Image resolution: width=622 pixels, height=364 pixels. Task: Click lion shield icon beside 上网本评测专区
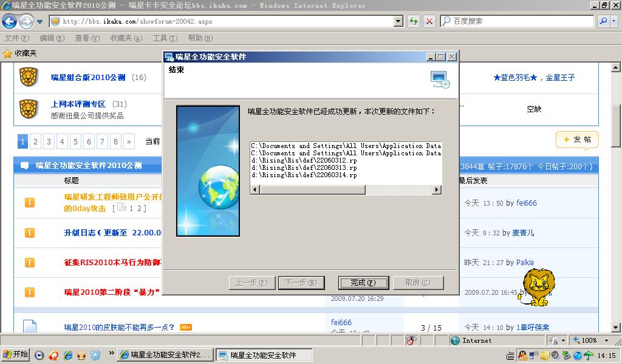29,109
